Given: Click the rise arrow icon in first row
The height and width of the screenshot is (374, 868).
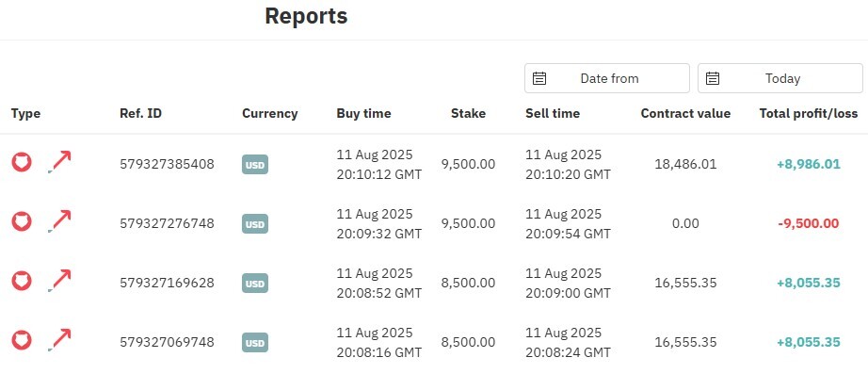Looking at the screenshot, I should point(59,162).
